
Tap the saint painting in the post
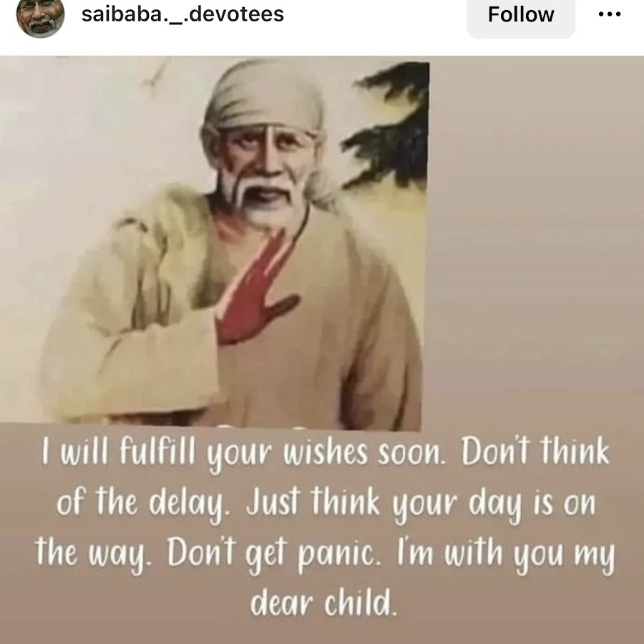[213, 243]
